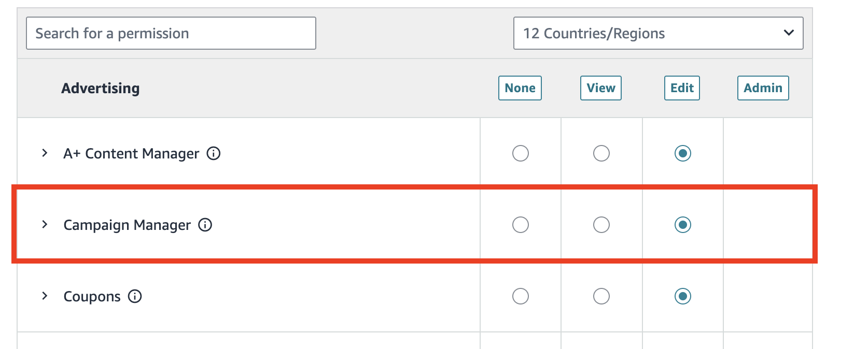Expand the Coupons row
The height and width of the screenshot is (349, 868).
point(45,296)
